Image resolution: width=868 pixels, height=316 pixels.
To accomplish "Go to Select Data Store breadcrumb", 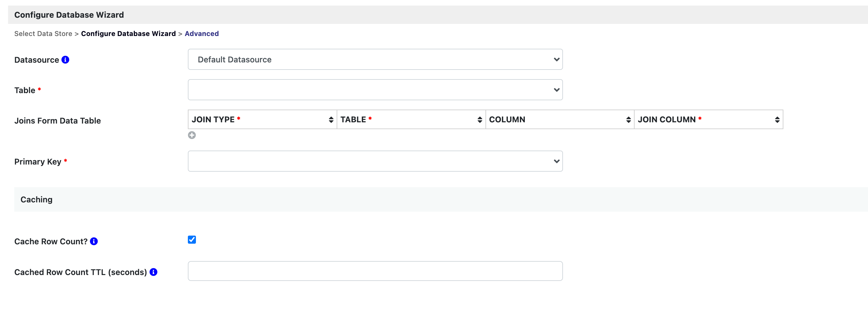I will [43, 34].
